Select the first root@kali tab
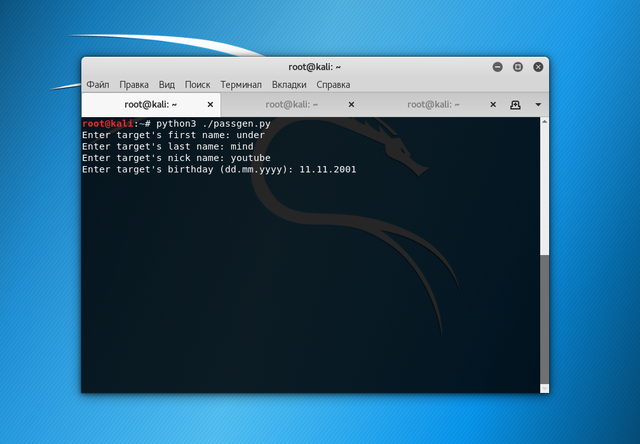The image size is (640, 444). [x=151, y=104]
